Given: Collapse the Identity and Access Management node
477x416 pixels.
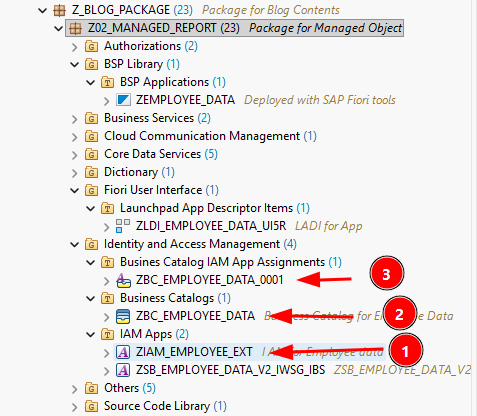Looking at the screenshot, I should (75, 244).
